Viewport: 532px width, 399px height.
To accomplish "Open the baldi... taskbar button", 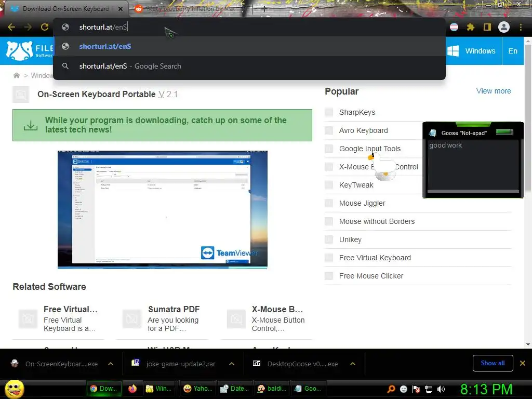I will [272, 389].
